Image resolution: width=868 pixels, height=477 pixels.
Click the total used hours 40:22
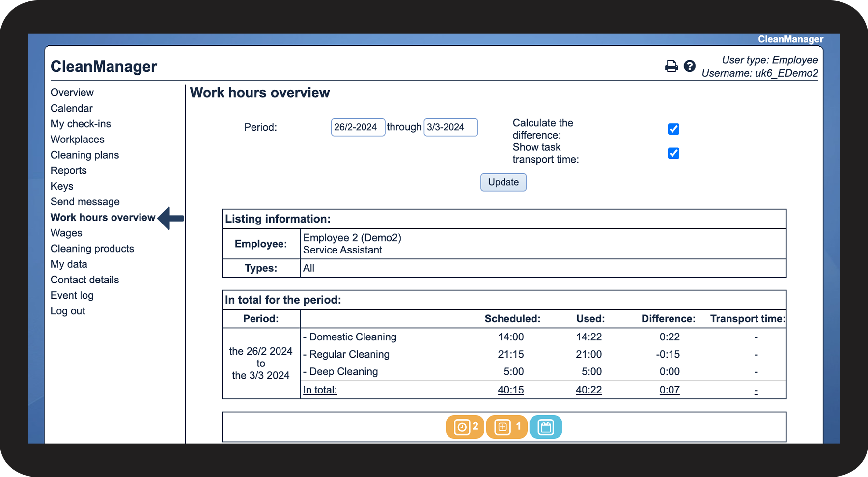[x=588, y=390]
